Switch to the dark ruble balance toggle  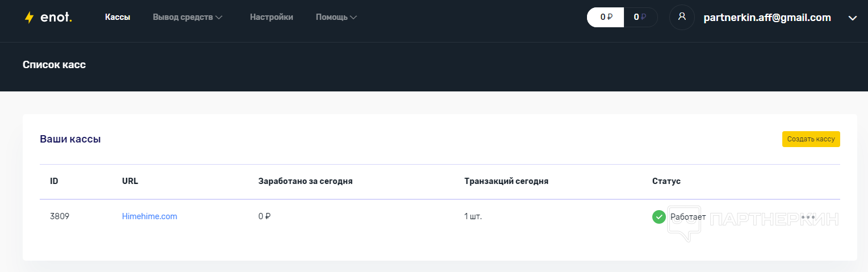click(x=640, y=18)
